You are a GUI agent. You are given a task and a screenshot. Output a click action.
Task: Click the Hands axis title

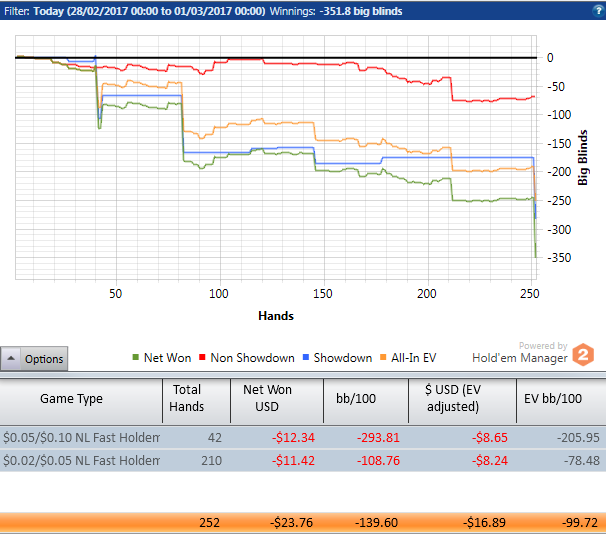[x=276, y=316]
